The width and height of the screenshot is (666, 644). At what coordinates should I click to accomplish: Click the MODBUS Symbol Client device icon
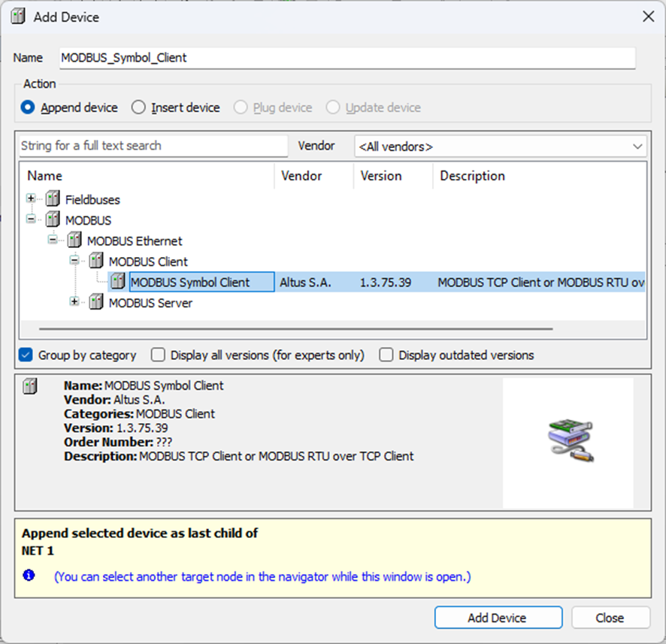(x=118, y=283)
